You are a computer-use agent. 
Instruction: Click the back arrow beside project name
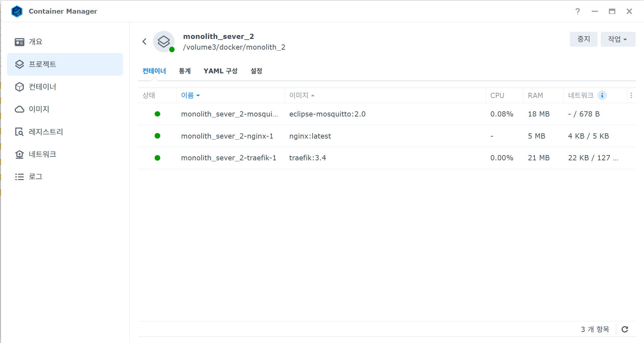145,42
